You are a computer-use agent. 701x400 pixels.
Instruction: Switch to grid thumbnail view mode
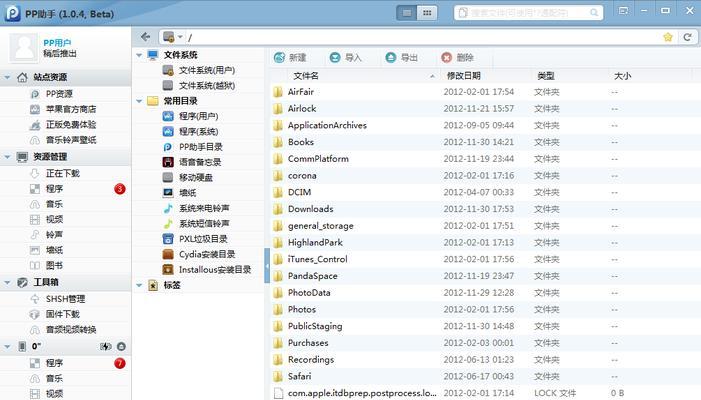427,13
